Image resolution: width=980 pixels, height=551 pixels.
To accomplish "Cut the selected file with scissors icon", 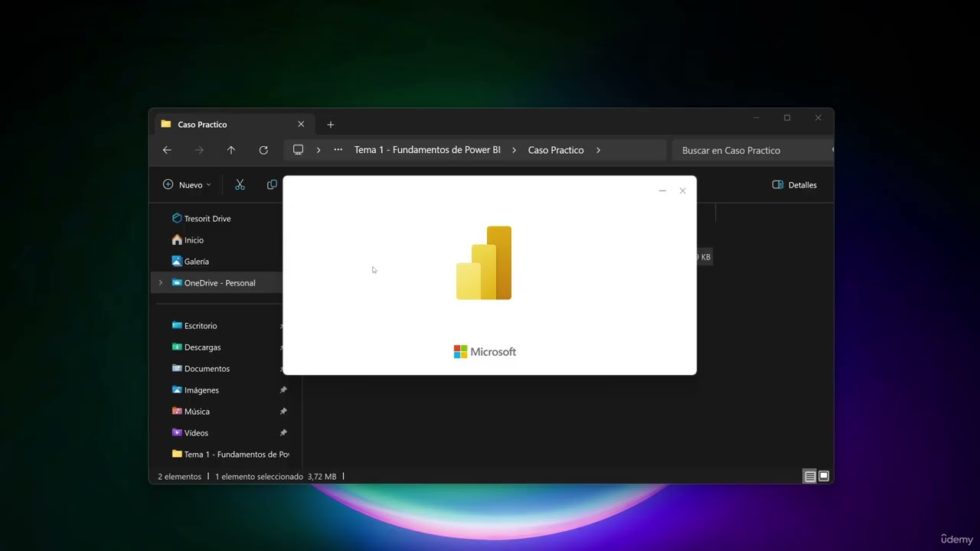I will click(240, 184).
